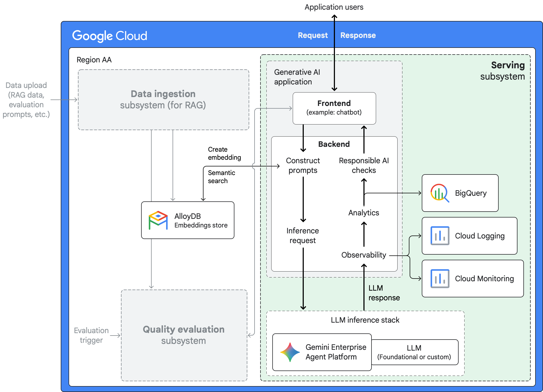Viewport: 543px width, 392px height.
Task: Click 'Construct prompts' text
Action: 303,165
